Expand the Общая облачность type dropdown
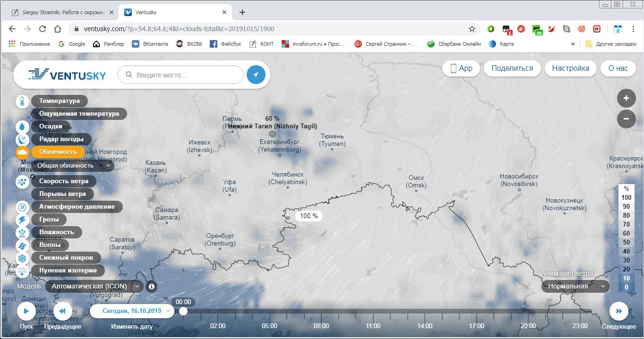 [73, 166]
